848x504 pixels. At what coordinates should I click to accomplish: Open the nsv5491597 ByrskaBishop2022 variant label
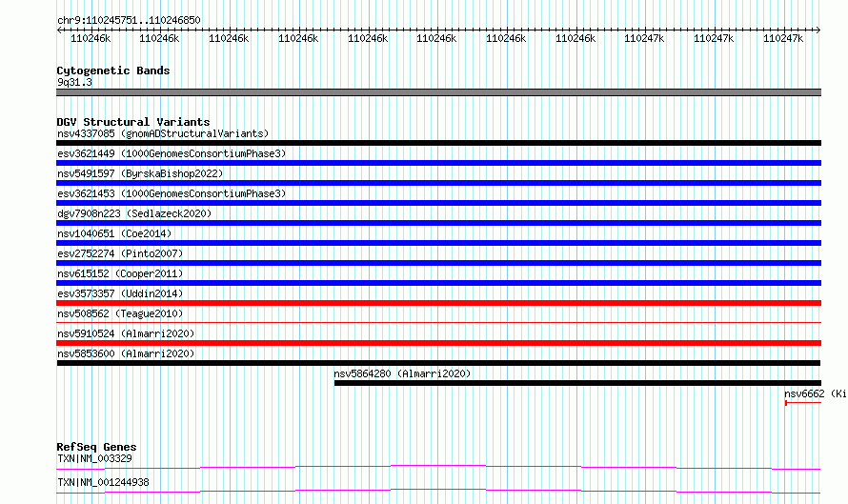(140, 173)
